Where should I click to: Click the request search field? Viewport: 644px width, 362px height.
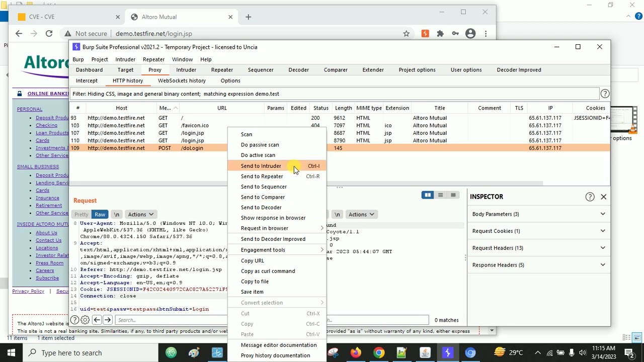click(171, 320)
